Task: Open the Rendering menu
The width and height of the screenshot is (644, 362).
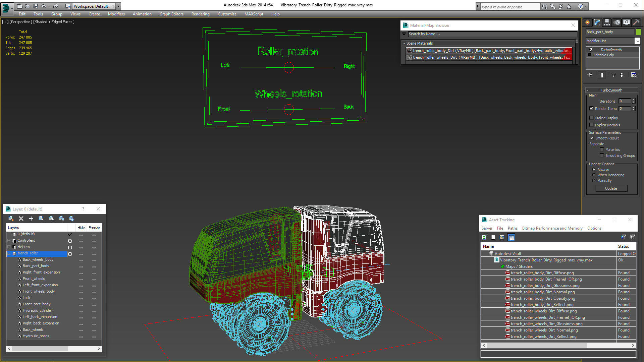Action: coord(200,14)
